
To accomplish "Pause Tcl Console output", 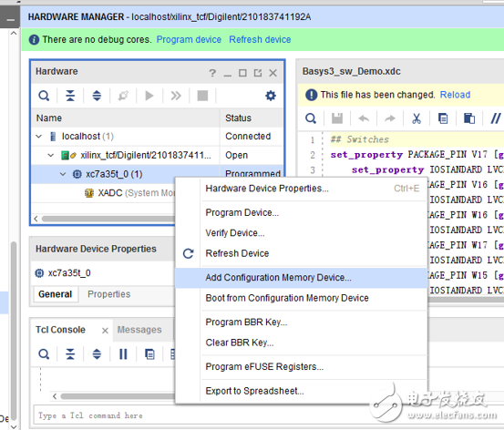I will pos(123,354).
